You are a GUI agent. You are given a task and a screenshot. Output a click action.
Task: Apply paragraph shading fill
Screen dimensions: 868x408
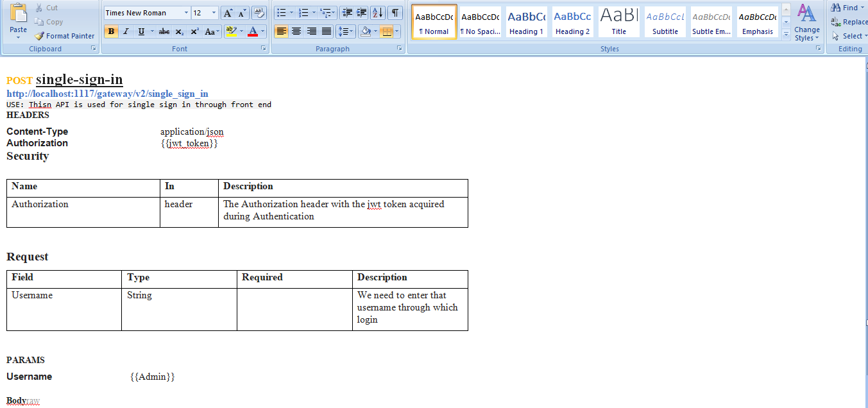[x=366, y=31]
